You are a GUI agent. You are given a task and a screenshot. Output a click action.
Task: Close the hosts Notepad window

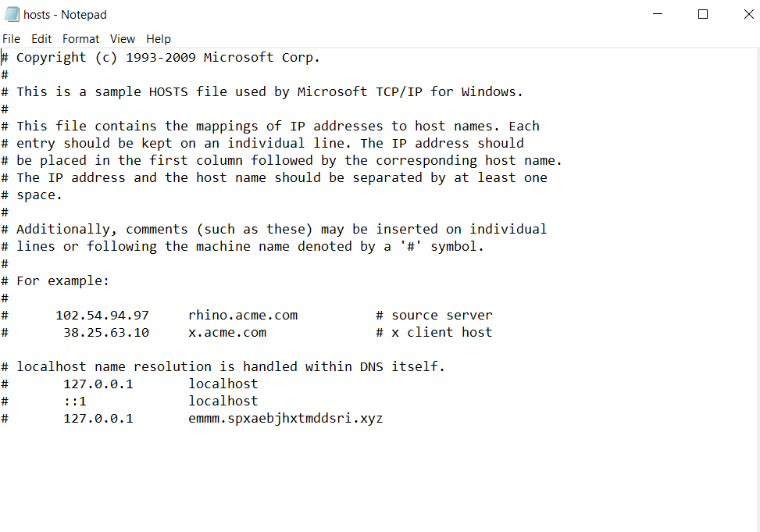(746, 14)
